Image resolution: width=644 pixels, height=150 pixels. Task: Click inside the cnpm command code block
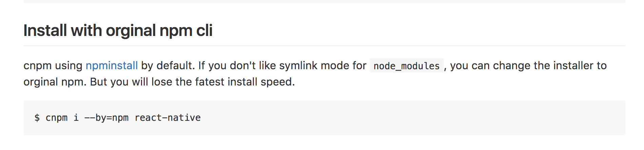tap(324, 118)
